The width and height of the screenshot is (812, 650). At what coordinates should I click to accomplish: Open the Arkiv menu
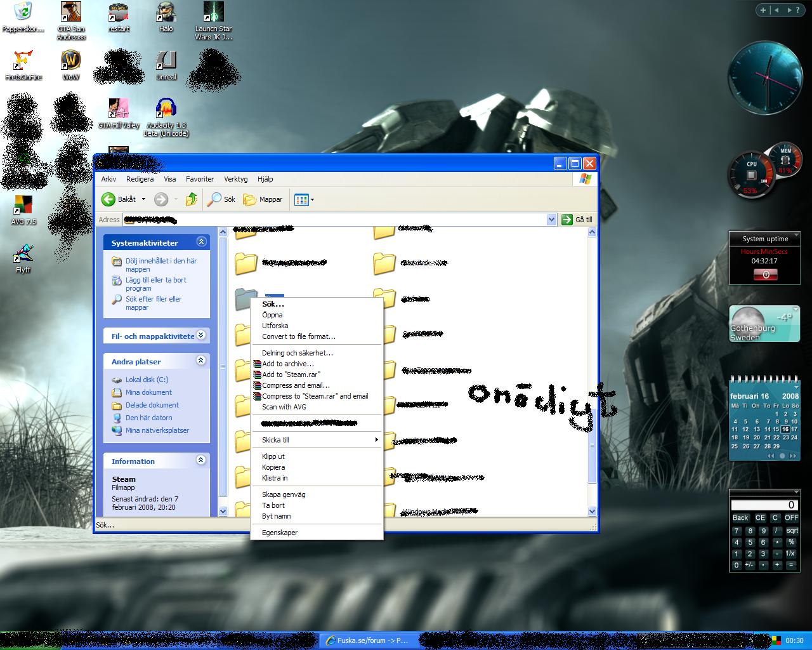pos(108,179)
